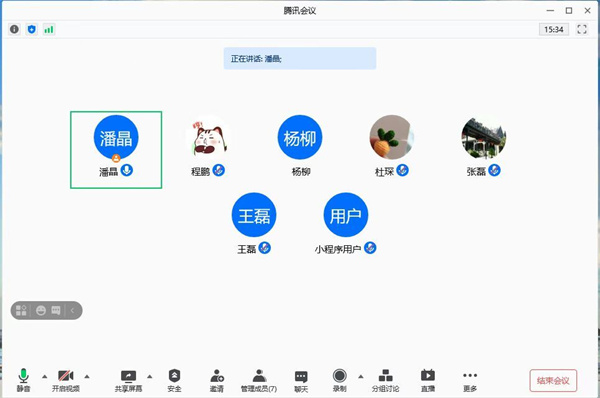Viewport: 600px width, 398px height.
Task: Expand audio options arrow beside 静音
Action: pos(44,377)
